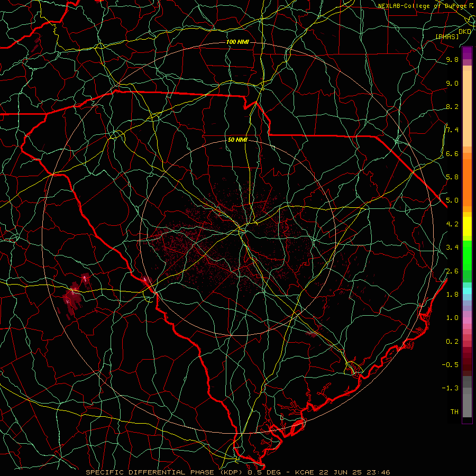Click the DKD label
The image size is (476, 476).
[x=465, y=32]
